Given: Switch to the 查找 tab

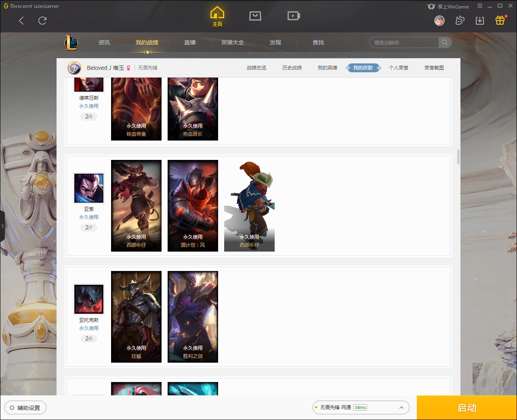Looking at the screenshot, I should [318, 42].
